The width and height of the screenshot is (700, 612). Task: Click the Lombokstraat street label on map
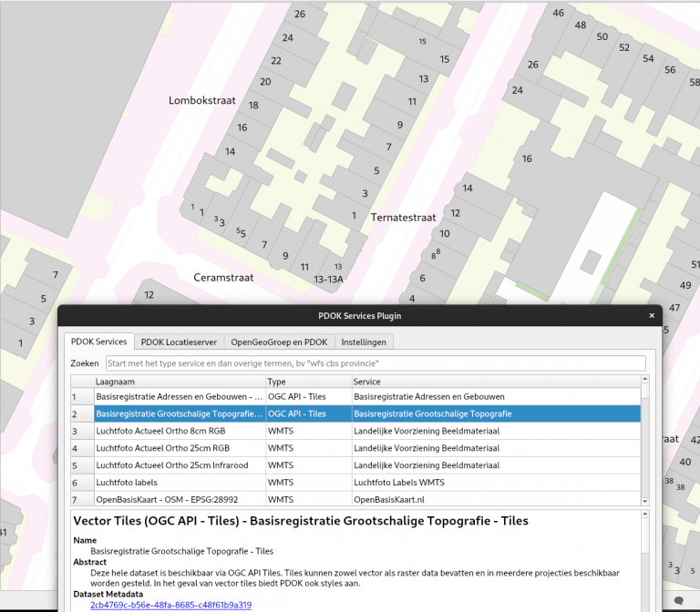click(x=201, y=100)
